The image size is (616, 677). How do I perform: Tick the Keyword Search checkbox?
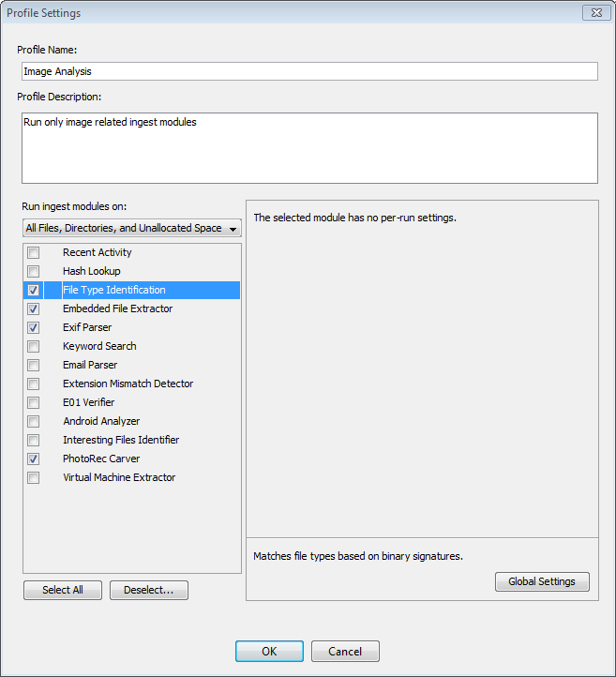(34, 346)
